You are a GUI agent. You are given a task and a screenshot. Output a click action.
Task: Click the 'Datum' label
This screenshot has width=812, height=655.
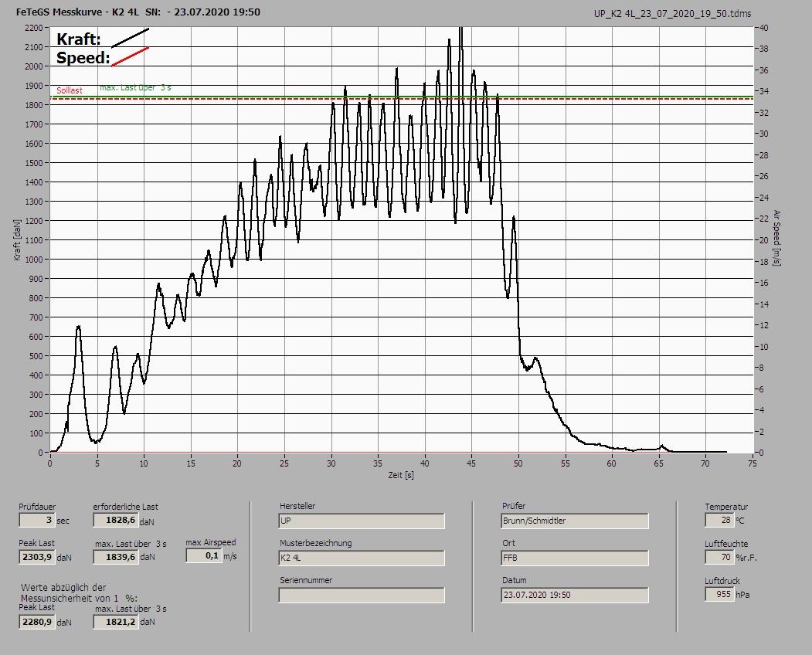(x=515, y=580)
